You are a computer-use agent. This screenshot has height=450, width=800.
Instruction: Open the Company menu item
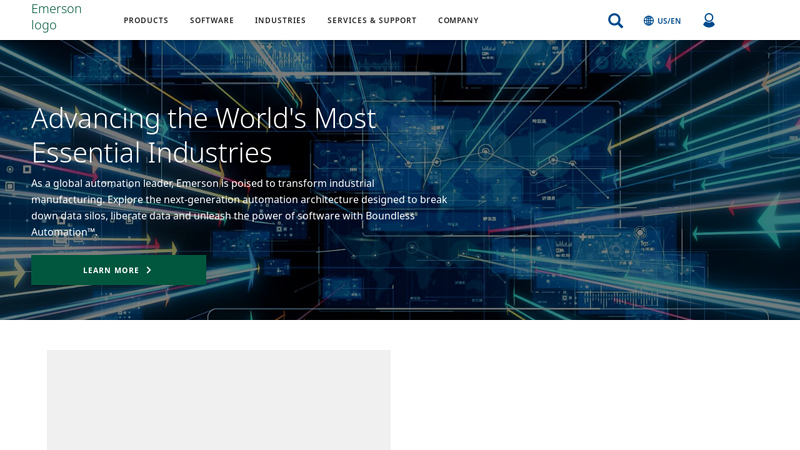[458, 20]
